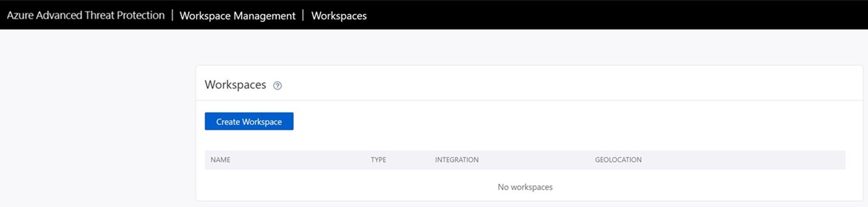Click empty black top bar area
This screenshot has width=868, height=207.
617,15
